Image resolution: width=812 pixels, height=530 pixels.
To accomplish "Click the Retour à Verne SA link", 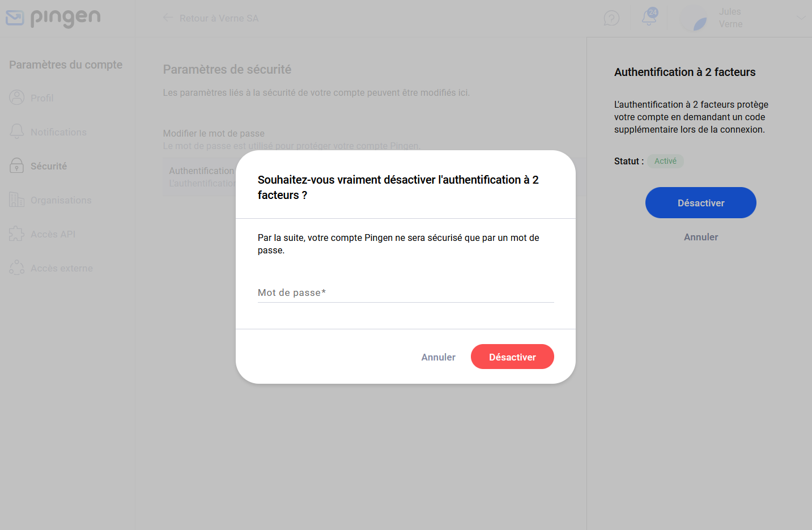I will click(219, 18).
